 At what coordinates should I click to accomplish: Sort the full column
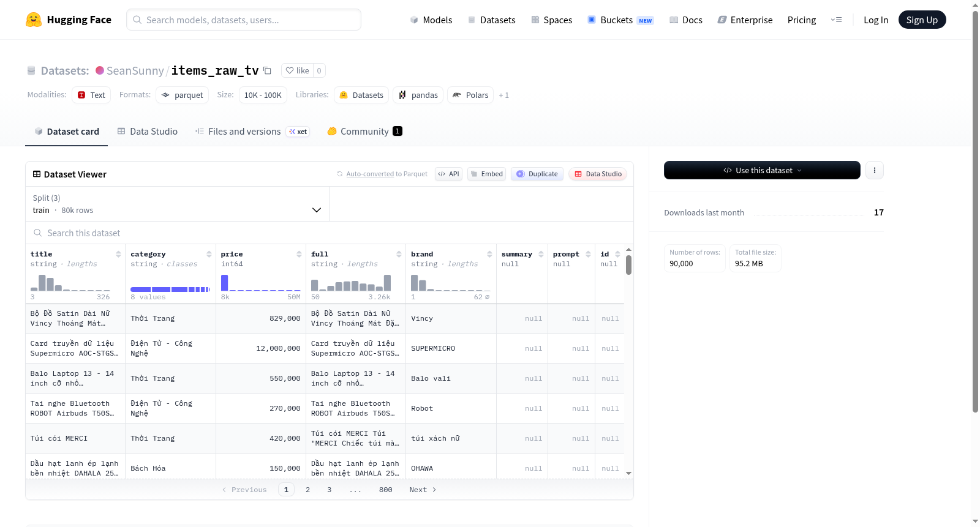point(399,254)
